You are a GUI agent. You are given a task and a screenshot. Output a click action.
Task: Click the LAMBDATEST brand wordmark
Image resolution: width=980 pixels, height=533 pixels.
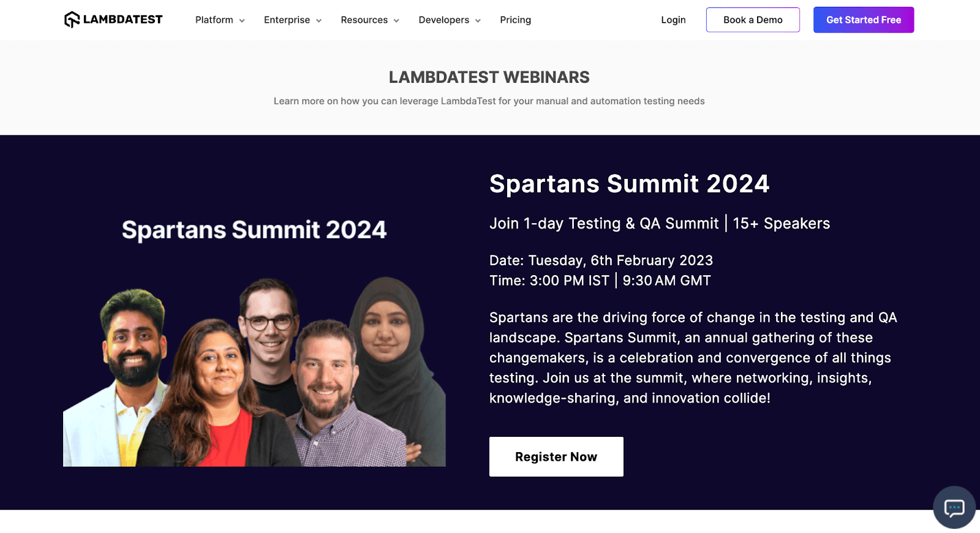click(x=123, y=20)
